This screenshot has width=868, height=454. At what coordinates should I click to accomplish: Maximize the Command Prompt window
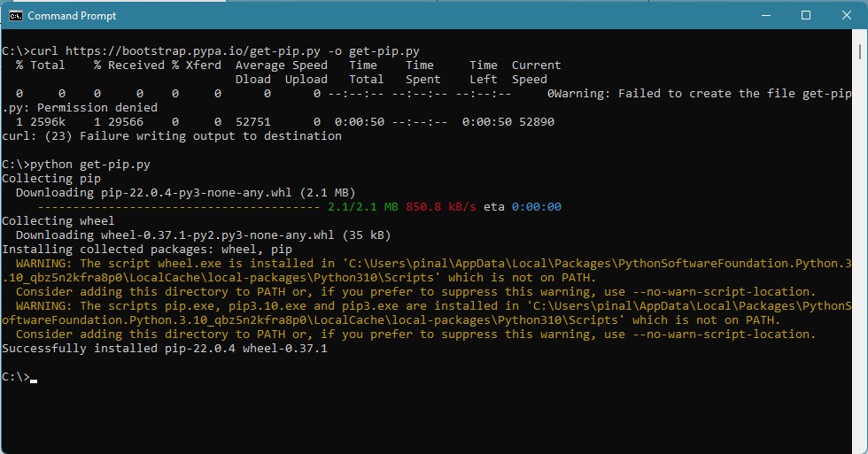tap(806, 15)
